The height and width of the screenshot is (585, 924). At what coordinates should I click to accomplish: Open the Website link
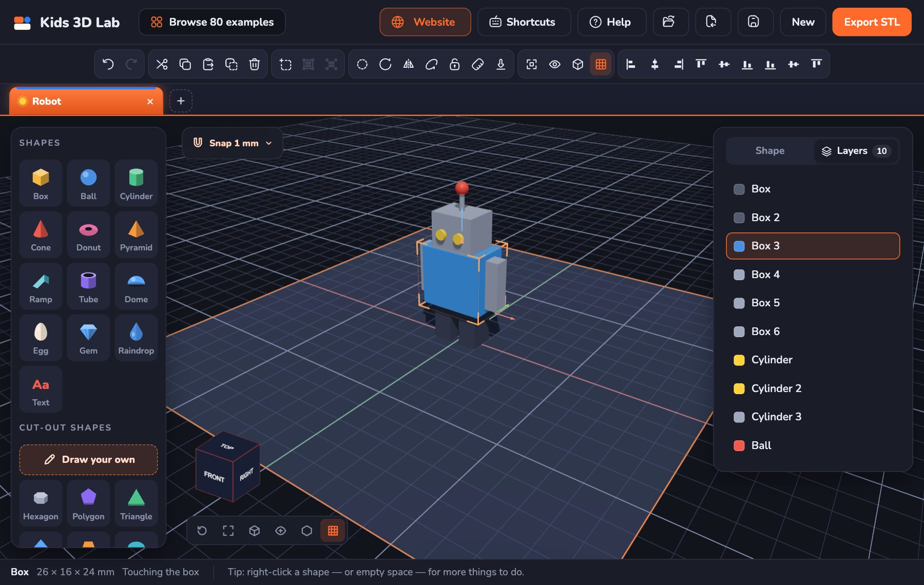pyautogui.click(x=425, y=22)
